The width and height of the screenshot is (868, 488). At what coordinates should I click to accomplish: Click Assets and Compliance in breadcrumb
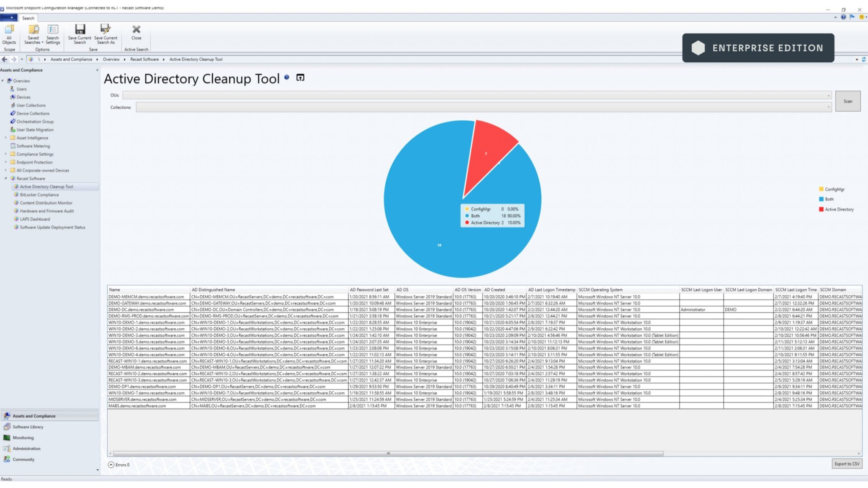tap(71, 59)
